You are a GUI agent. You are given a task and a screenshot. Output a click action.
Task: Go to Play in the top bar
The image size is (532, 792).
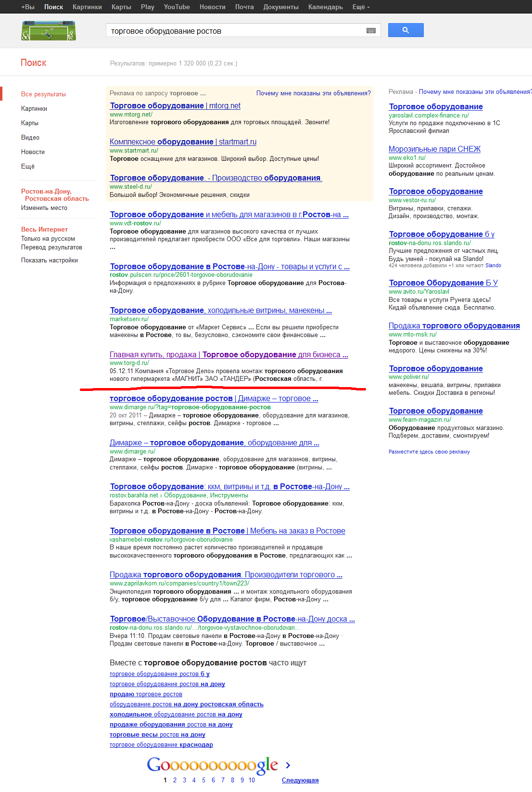148,7
